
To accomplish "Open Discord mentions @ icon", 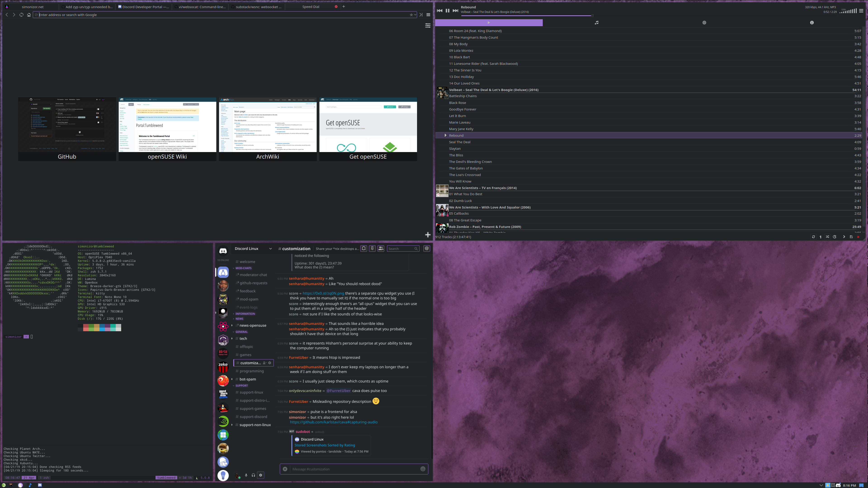I will pos(427,249).
